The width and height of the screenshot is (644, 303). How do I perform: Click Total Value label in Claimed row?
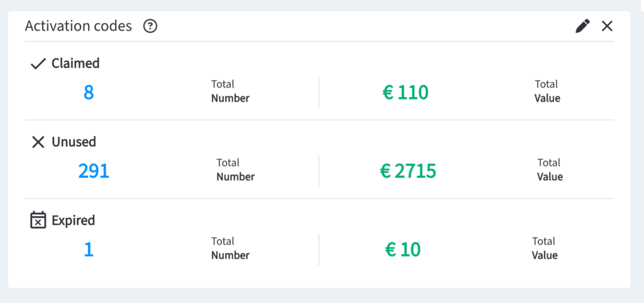(x=547, y=91)
